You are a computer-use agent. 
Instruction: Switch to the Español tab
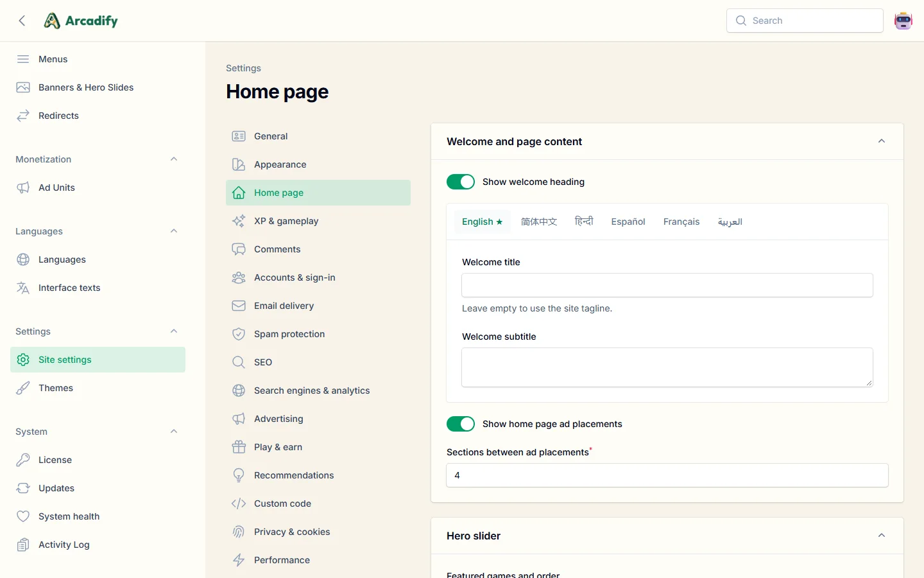(628, 222)
